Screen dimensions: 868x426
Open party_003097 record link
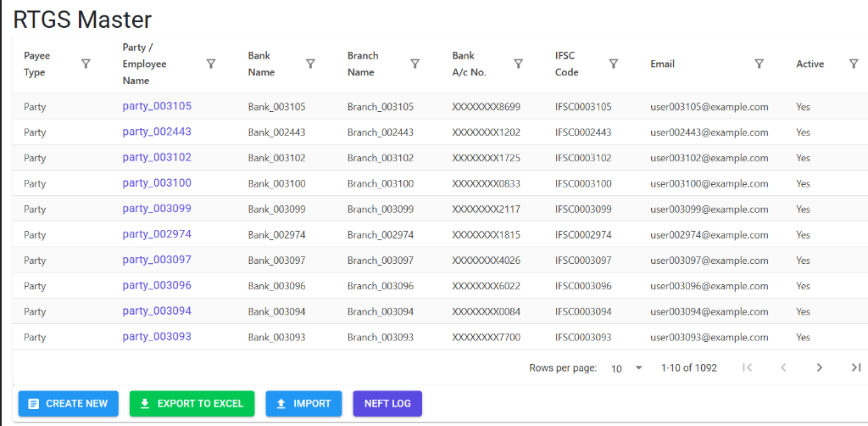pyautogui.click(x=157, y=260)
